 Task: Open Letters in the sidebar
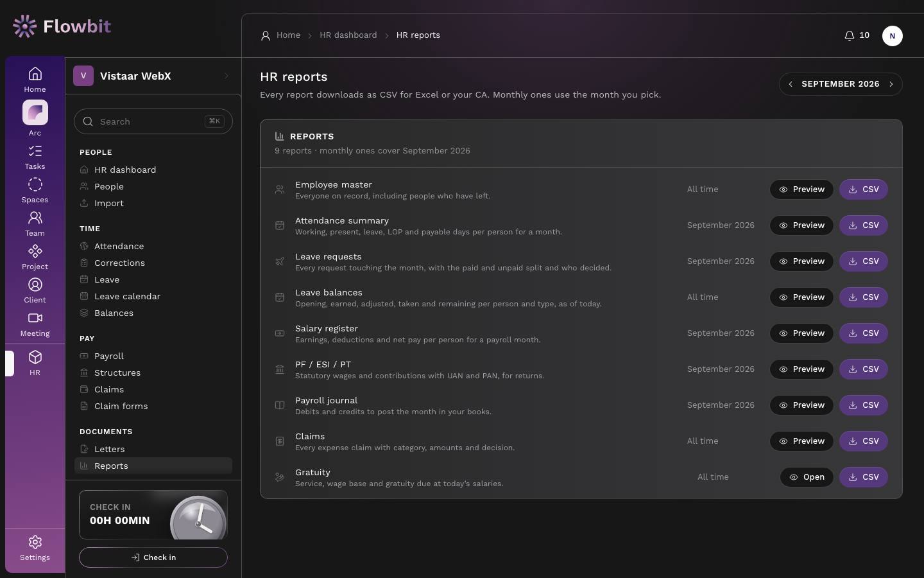(x=153, y=449)
